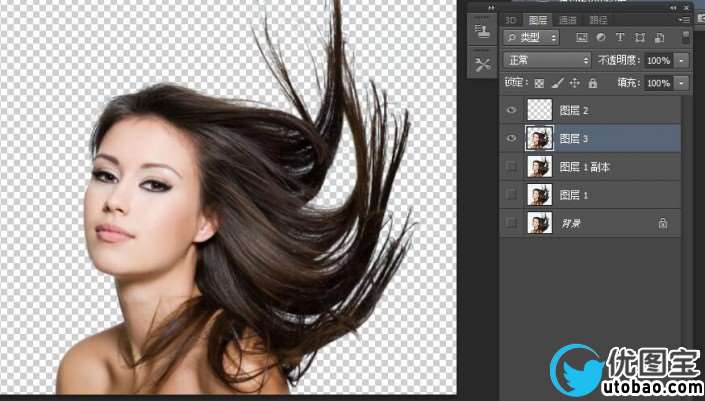The height and width of the screenshot is (401, 705).
Task: Click the 不透明度 100% value field
Action: (659, 60)
